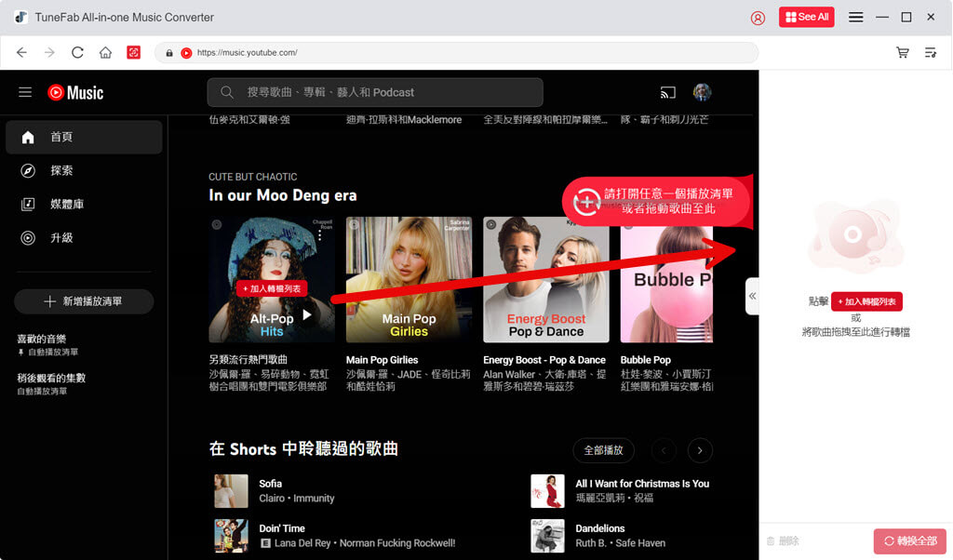Screen dimensions: 953x560
Task: Click the red See All button
Action: (807, 17)
